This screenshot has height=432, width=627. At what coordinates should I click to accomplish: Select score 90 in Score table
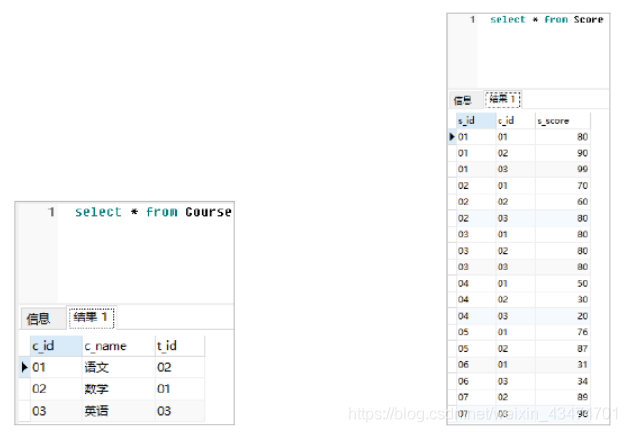563,153
